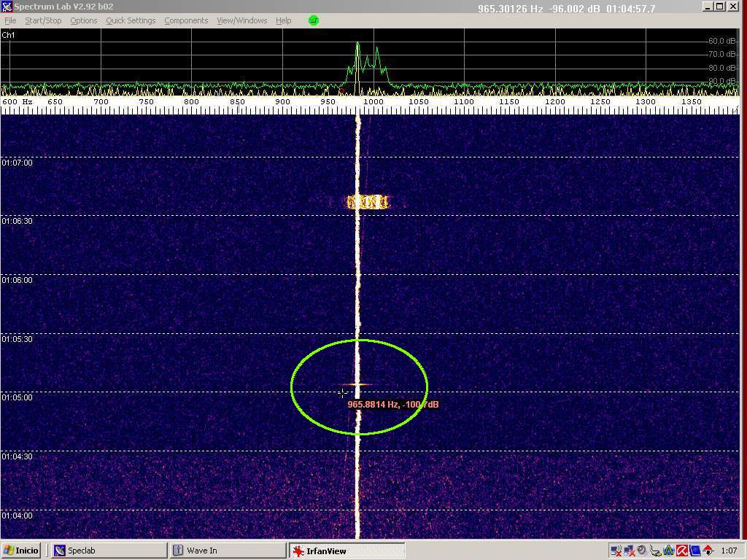
Task: Open the volume speaker tray icon
Action: (642, 551)
